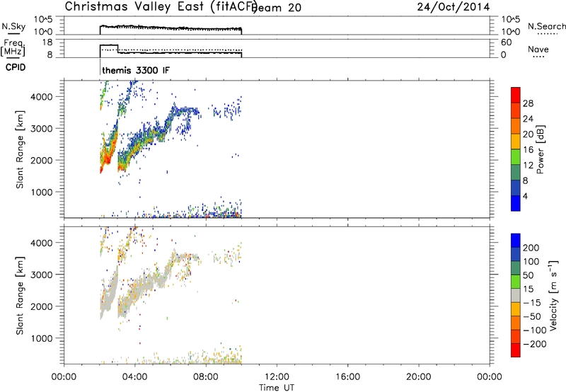The image size is (566, 392).
Task: Click the 24/Oct/2014 date label
Action: pyautogui.click(x=454, y=7)
